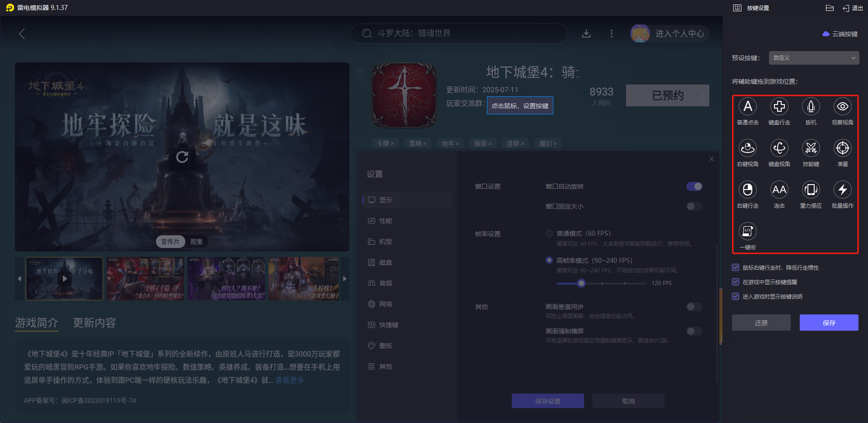The image size is (868, 423).
Task: Choose the 观察视角 eye icon
Action: coord(843,107)
